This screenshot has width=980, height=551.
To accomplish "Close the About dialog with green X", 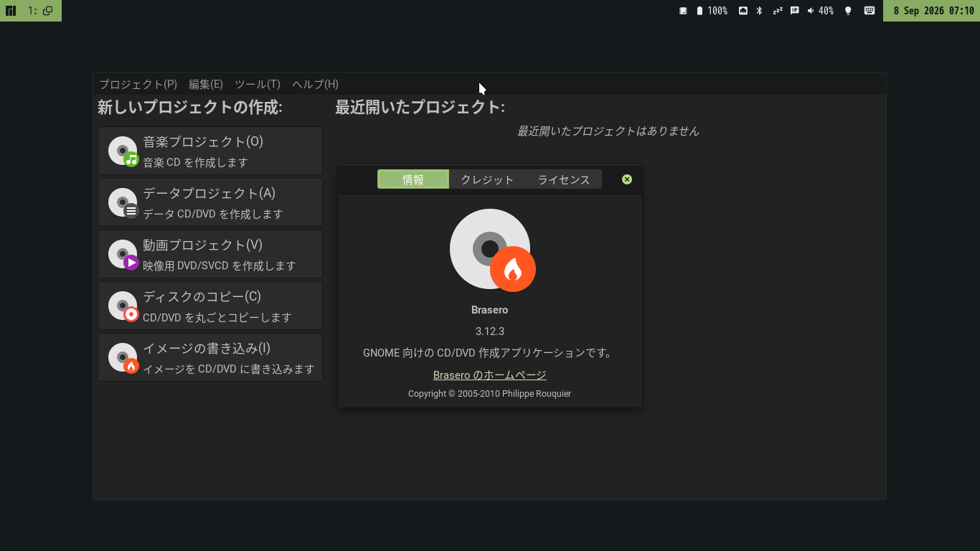I will 627,179.
